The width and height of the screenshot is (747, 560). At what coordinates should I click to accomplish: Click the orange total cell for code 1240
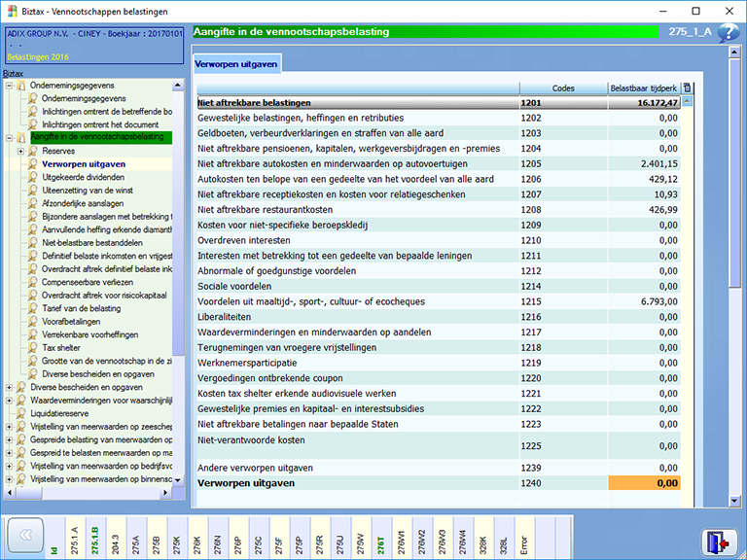click(x=645, y=483)
